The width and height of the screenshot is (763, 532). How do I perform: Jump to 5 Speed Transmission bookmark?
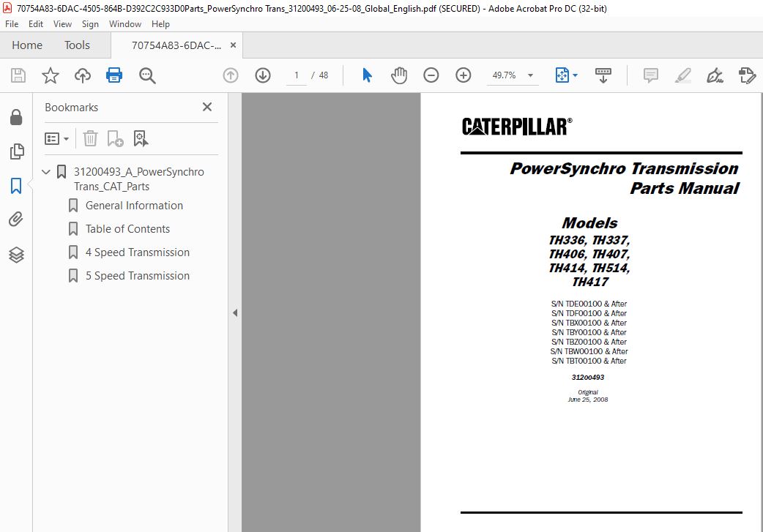138,276
